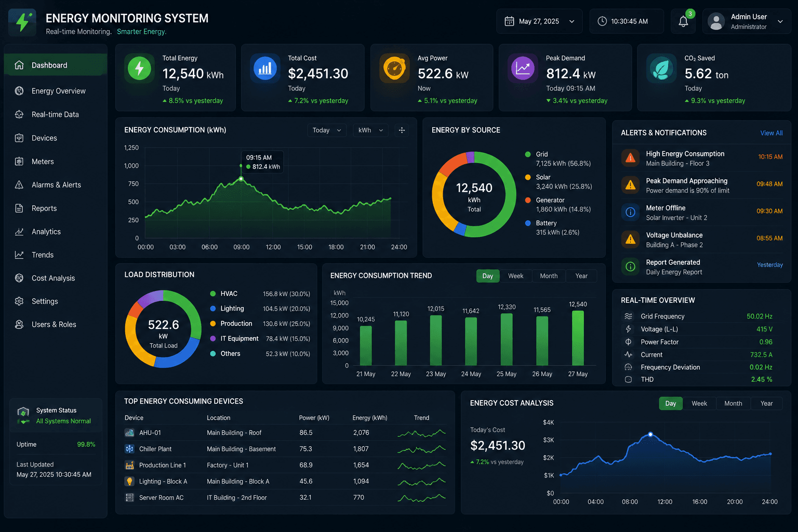Open the Today period dropdown
The height and width of the screenshot is (532, 798).
coord(327,130)
